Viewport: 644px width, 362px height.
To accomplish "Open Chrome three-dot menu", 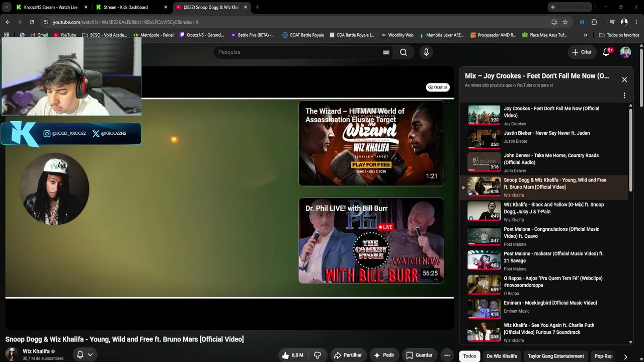I will pos(636,22).
